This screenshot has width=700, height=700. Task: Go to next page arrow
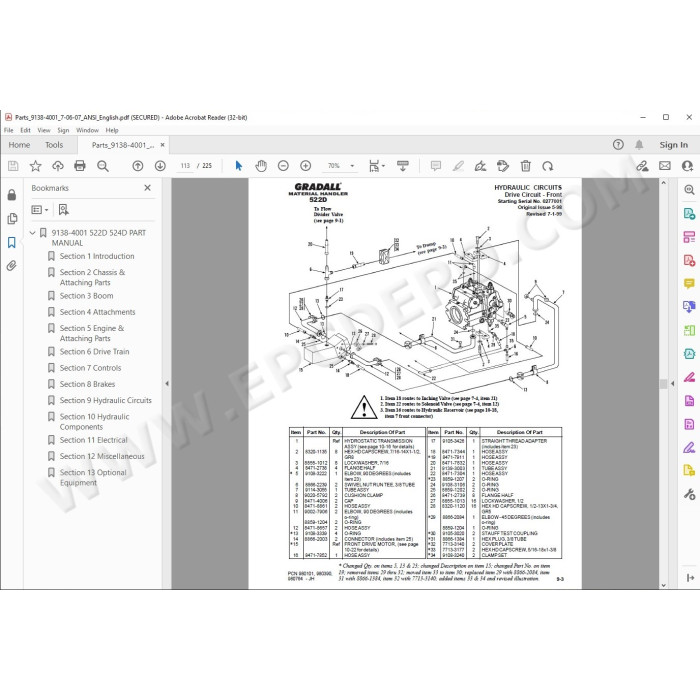(x=160, y=166)
